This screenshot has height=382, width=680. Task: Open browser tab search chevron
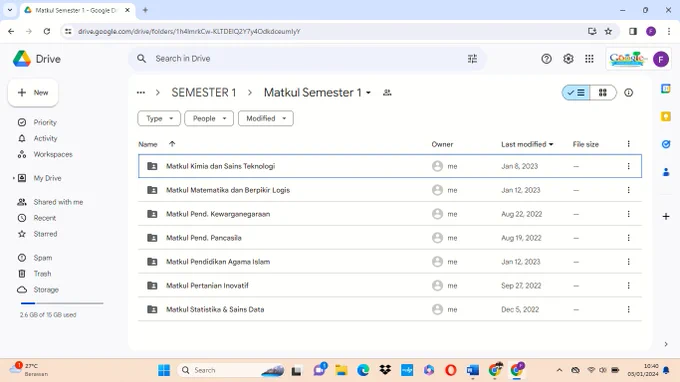point(10,10)
